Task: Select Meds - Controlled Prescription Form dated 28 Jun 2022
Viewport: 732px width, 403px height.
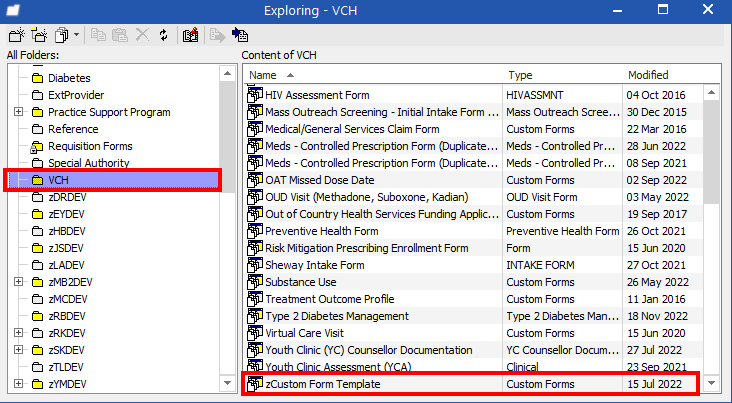Action: point(474,146)
